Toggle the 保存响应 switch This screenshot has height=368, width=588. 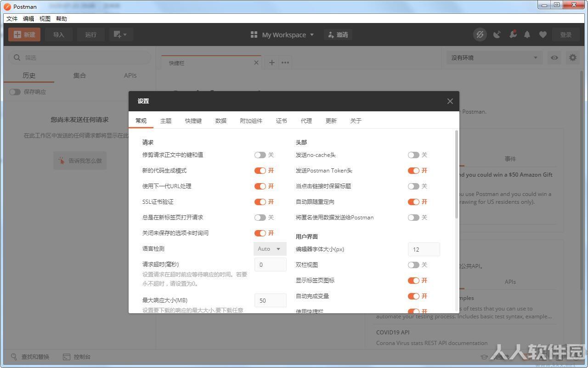[15, 92]
